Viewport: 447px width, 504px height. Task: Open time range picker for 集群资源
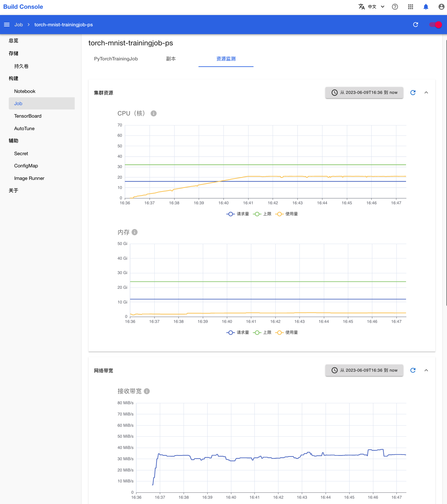[364, 93]
